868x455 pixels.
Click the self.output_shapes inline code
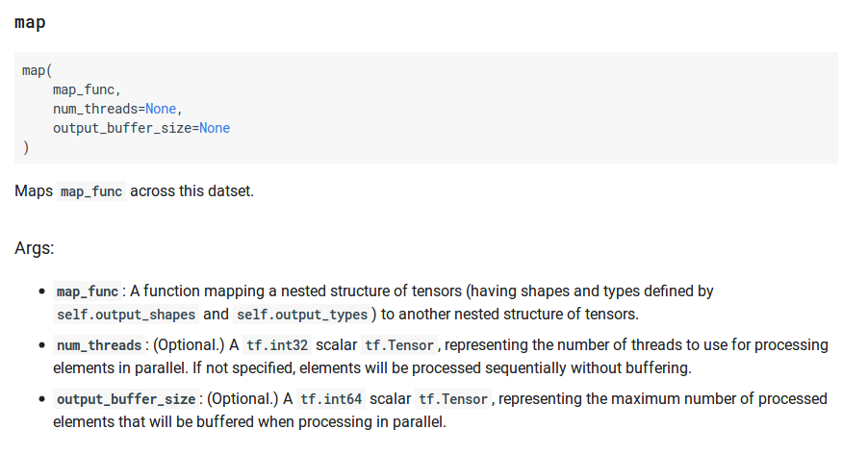(125, 315)
